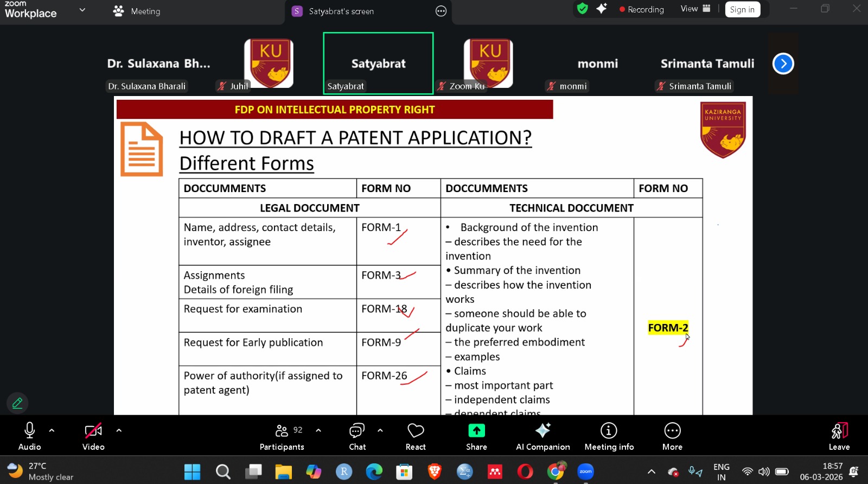
Task: Expand video settings caret
Action: pos(119,430)
